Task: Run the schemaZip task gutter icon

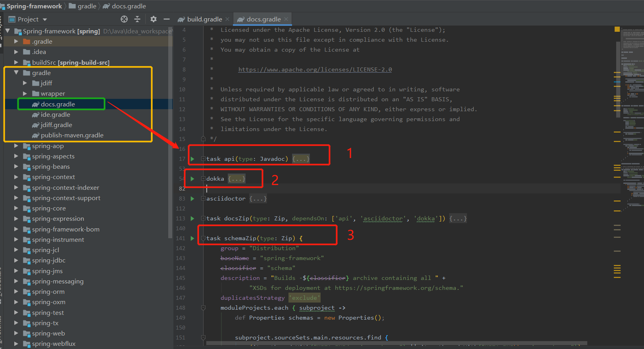Action: [x=192, y=238]
